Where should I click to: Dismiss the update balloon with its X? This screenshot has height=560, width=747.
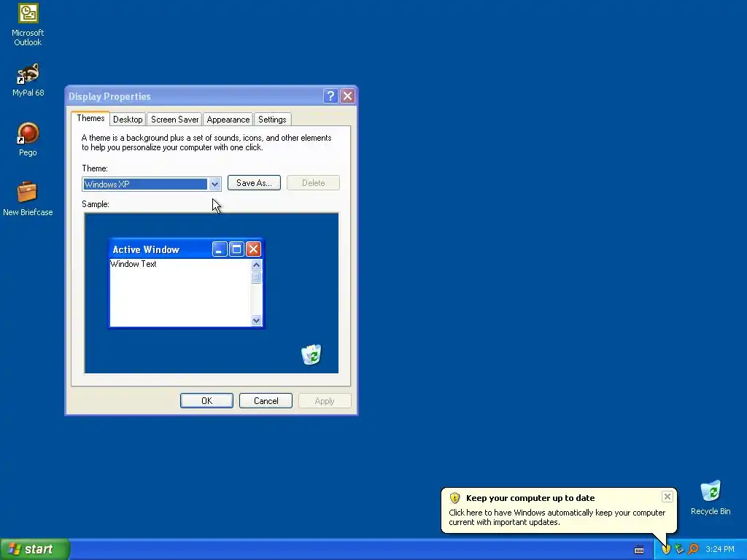pos(667,497)
